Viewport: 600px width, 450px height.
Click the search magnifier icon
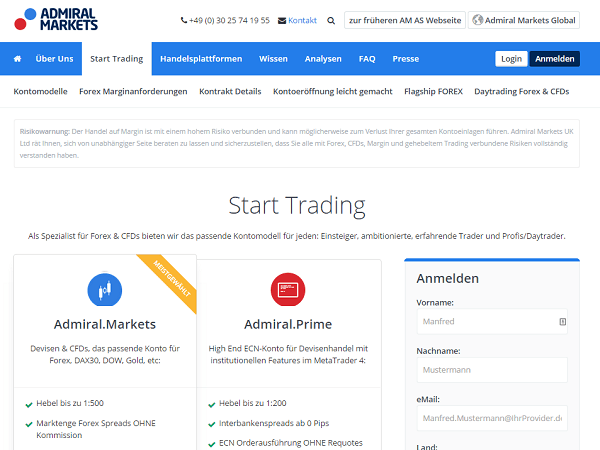331,21
